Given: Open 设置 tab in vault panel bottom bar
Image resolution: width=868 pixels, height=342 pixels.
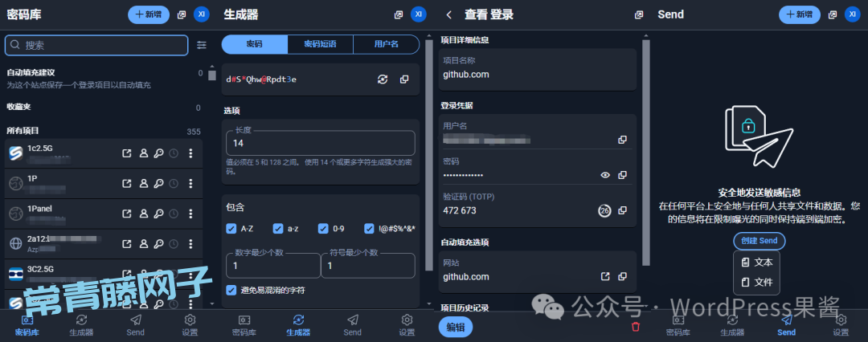Looking at the screenshot, I should coord(190,325).
